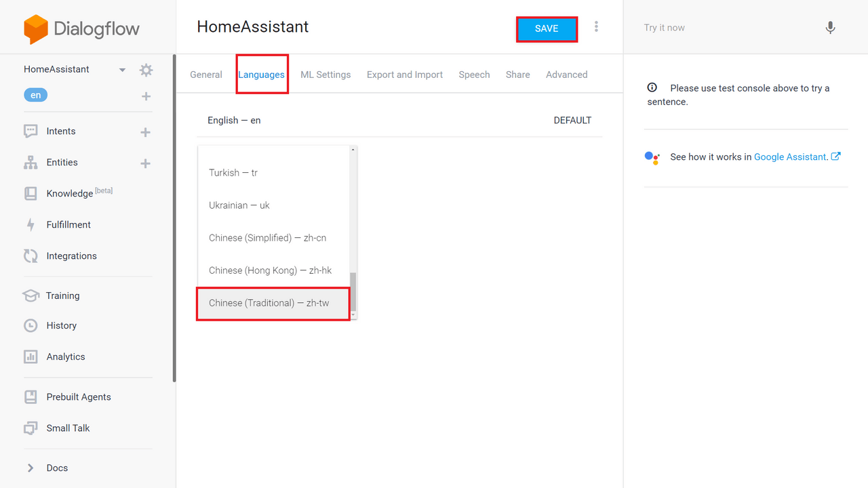Click the Google Assistant colored dots icon
The width and height of the screenshot is (868, 488).
[x=652, y=158]
